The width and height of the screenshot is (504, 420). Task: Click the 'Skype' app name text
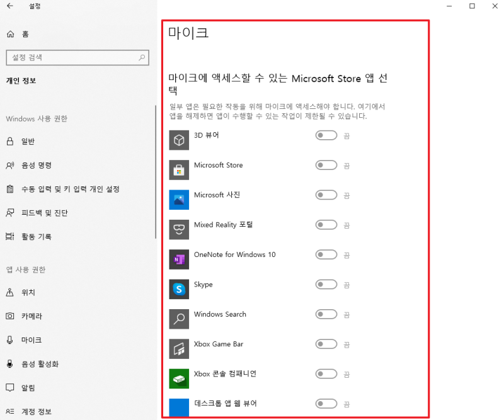point(203,285)
